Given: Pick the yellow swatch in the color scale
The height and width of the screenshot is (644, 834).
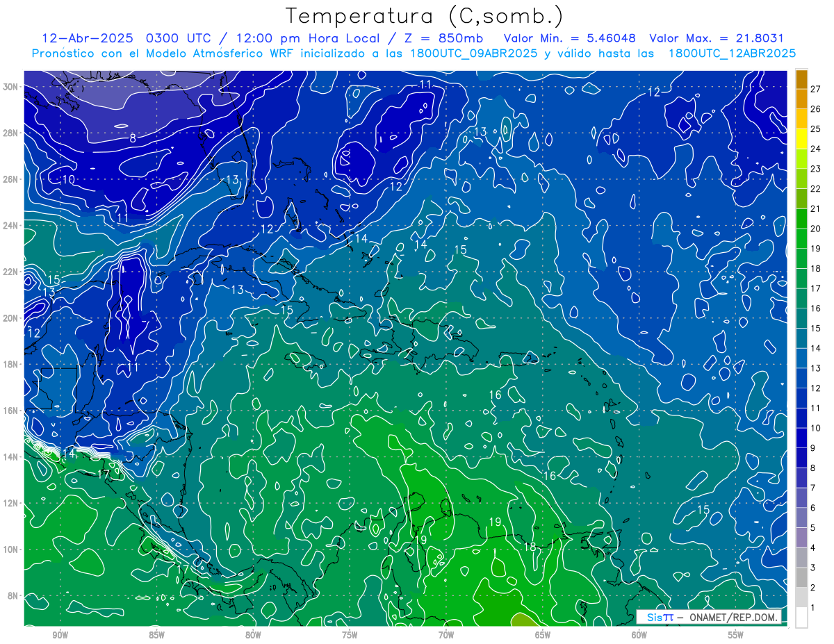Looking at the screenshot, I should click(801, 139).
